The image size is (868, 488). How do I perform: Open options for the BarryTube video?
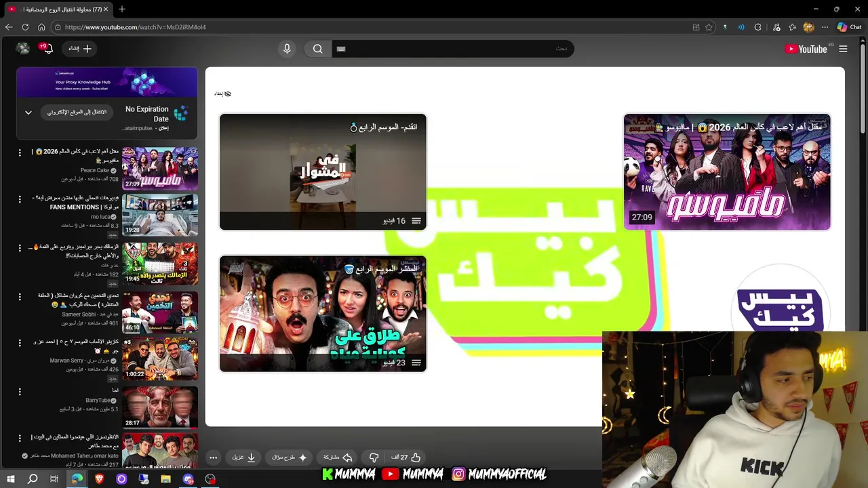[20, 392]
